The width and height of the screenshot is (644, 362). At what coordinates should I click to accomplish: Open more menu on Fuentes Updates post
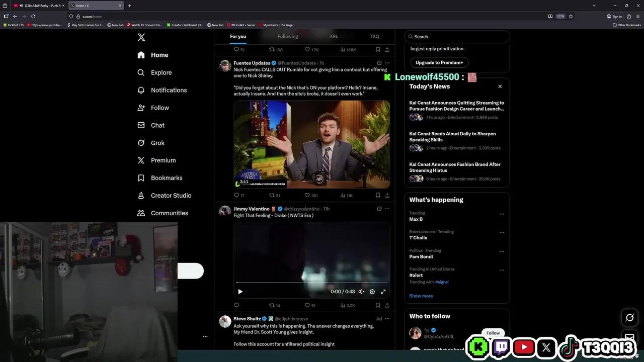pyautogui.click(x=387, y=63)
